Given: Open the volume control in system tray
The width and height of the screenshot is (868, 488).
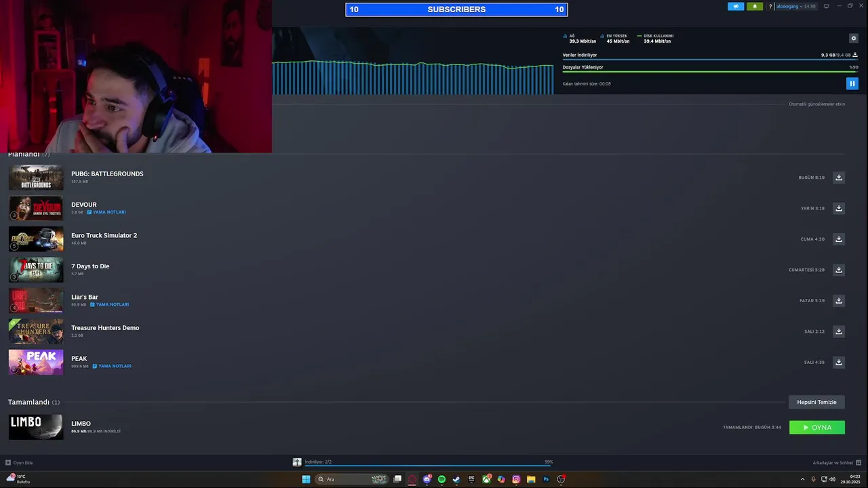Looking at the screenshot, I should pyautogui.click(x=832, y=479).
